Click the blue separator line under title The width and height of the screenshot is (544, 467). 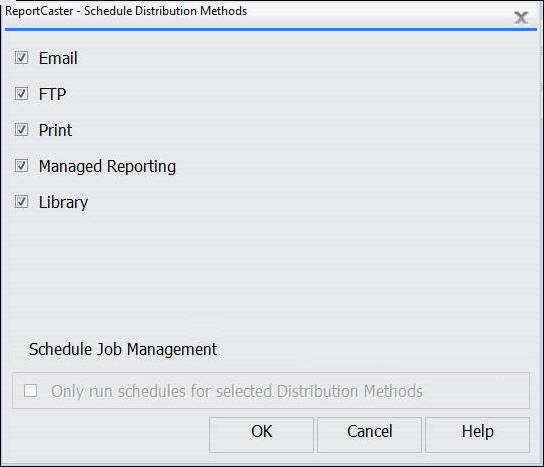271,29
